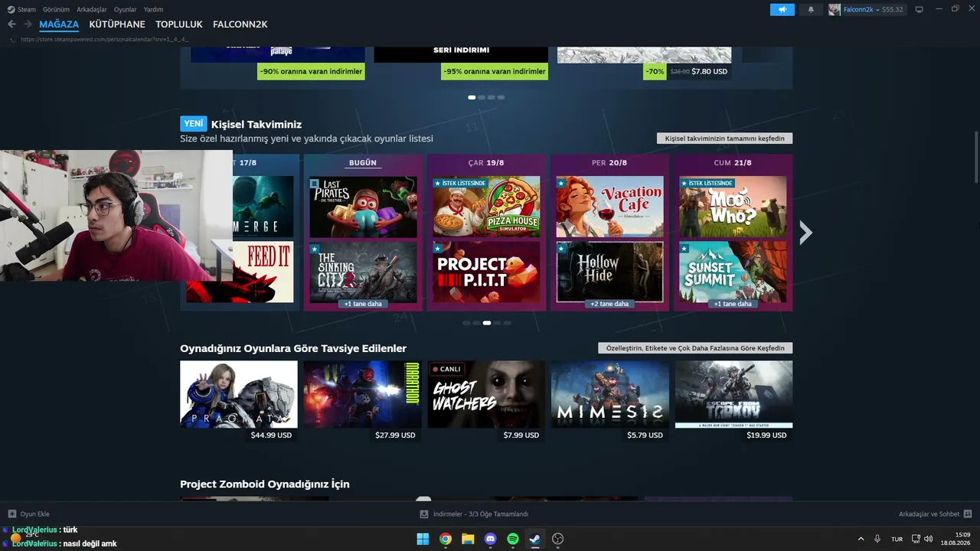Open the Steam announcements megaphone button
The width and height of the screenshot is (980, 551).
point(782,9)
